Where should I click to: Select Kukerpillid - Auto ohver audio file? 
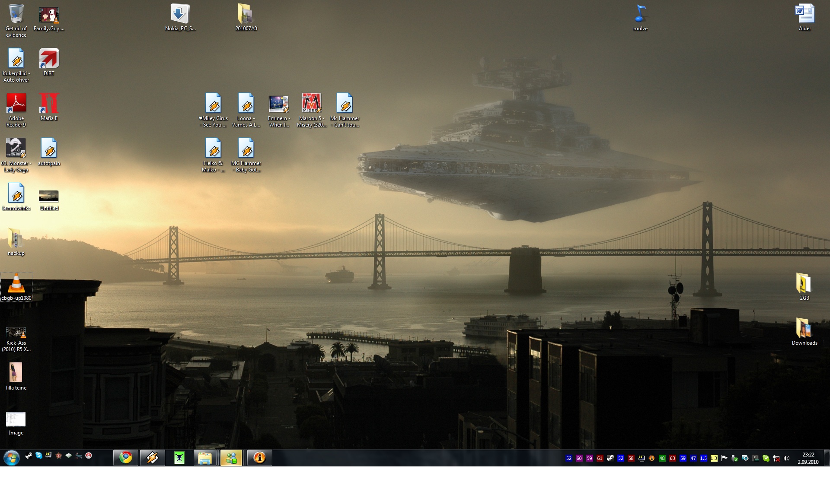pyautogui.click(x=16, y=66)
